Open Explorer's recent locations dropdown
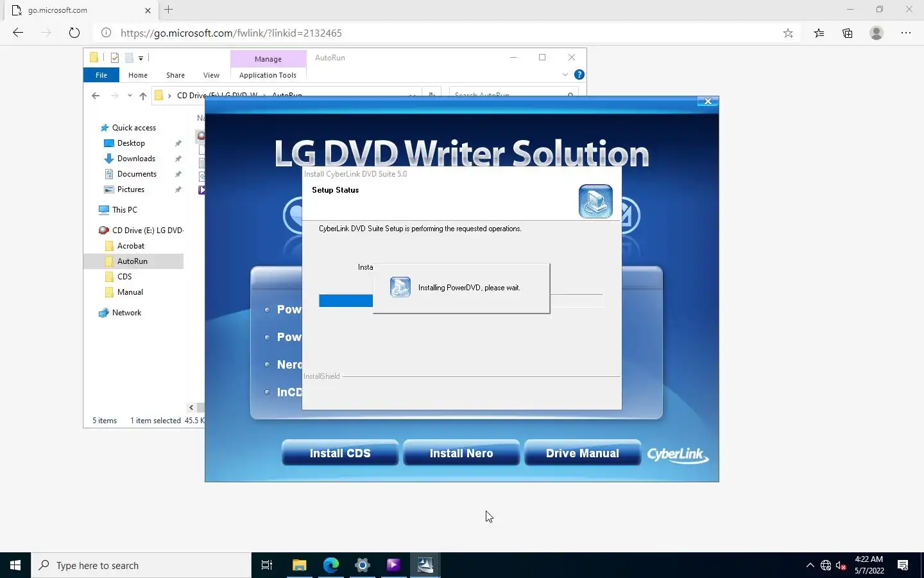The image size is (924, 578). (x=130, y=96)
